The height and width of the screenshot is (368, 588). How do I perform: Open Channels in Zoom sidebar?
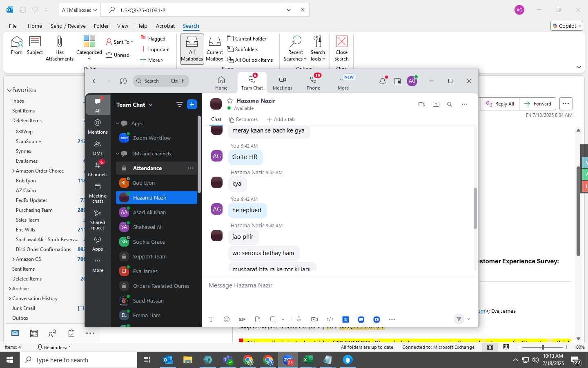(98, 169)
